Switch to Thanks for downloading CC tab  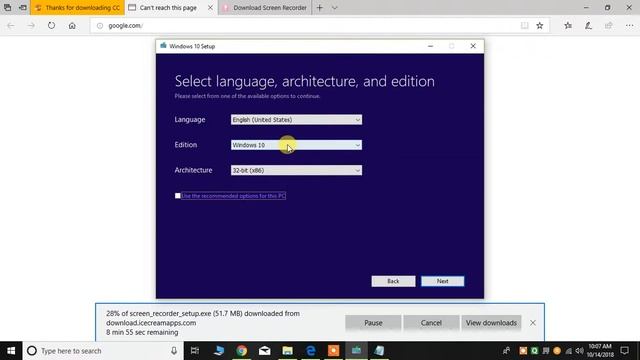[x=78, y=8]
